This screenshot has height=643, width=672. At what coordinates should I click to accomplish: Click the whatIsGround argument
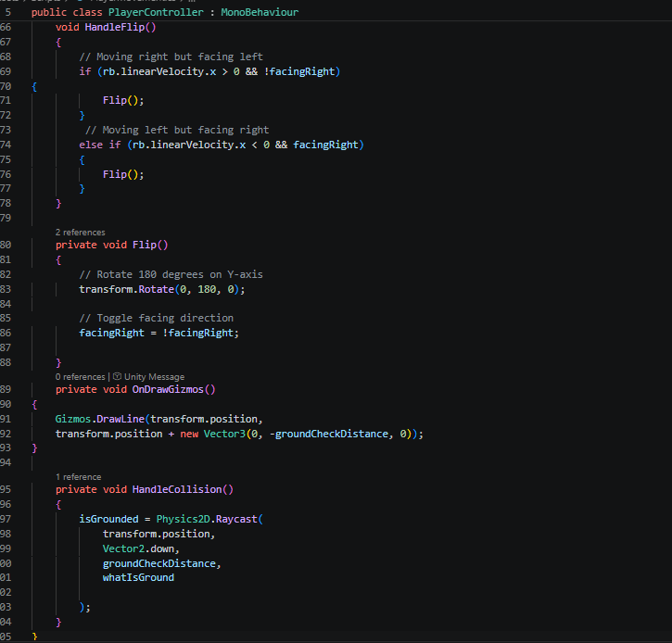[138, 577]
